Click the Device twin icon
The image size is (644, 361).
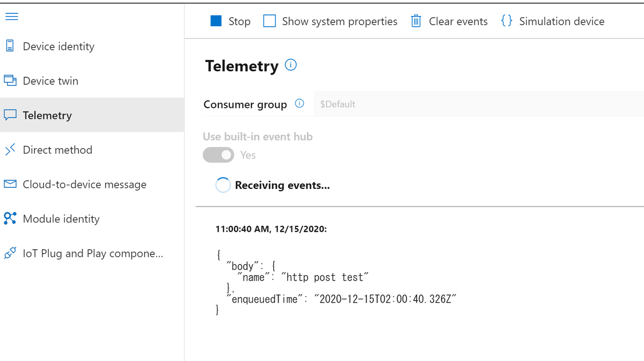pos(10,80)
